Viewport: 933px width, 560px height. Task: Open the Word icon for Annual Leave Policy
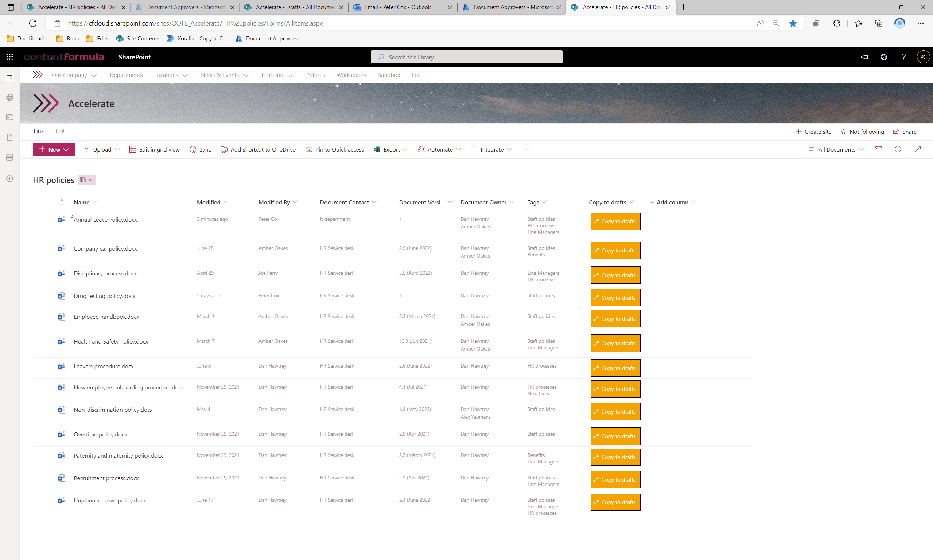click(61, 220)
